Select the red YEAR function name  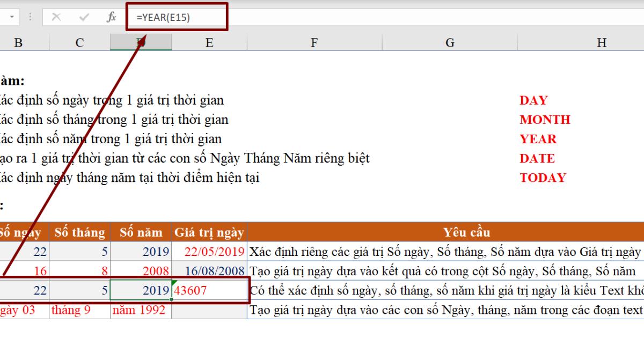538,138
